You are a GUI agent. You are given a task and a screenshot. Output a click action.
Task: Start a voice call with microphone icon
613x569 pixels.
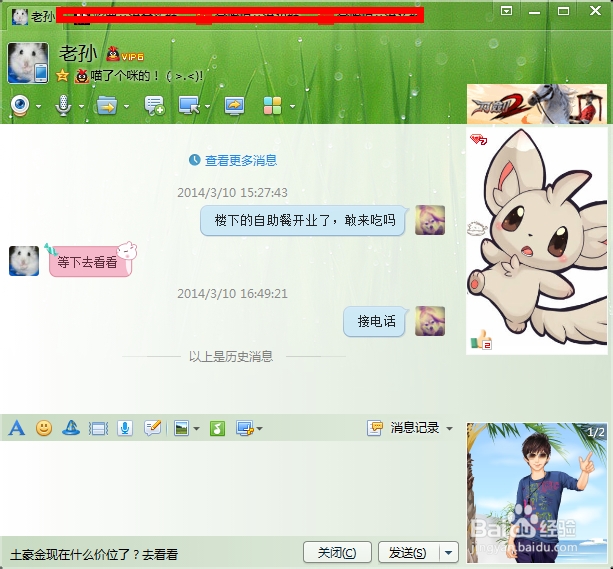coord(63,106)
